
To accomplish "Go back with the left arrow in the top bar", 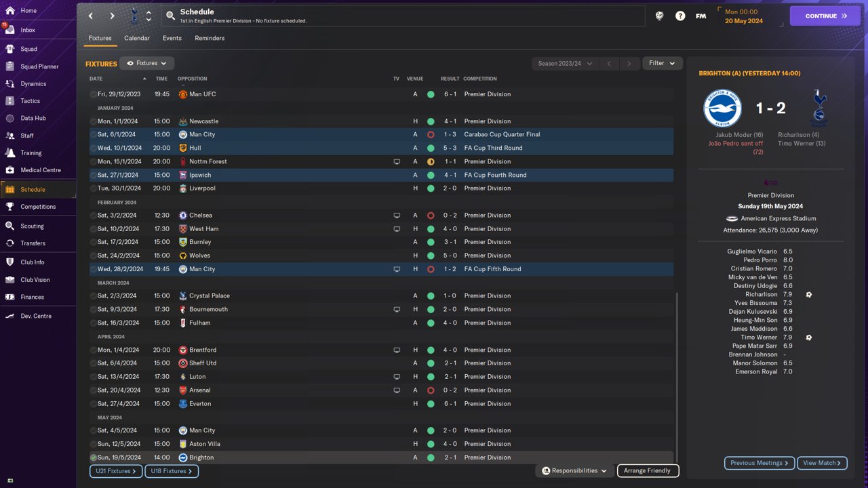I will coord(91,16).
